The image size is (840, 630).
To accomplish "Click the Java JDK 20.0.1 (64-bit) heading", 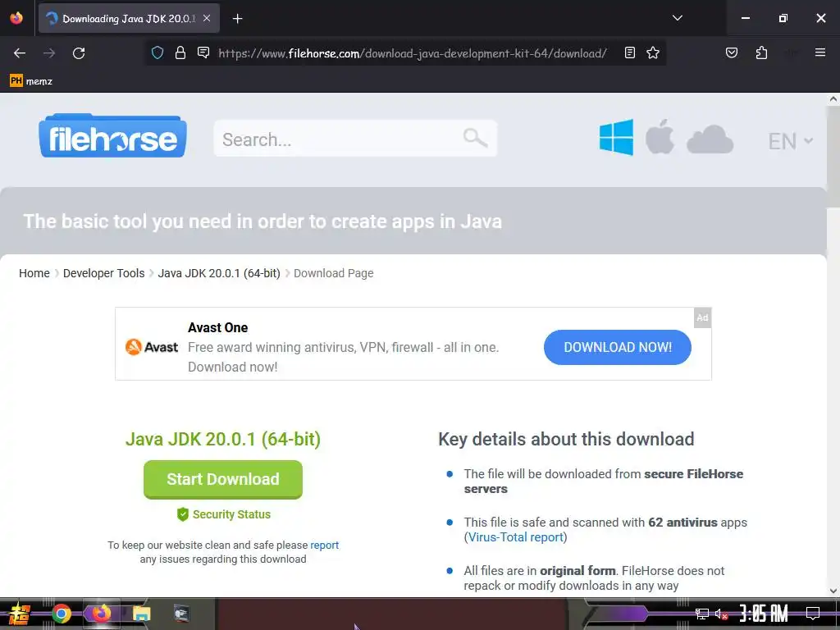I will point(223,440).
